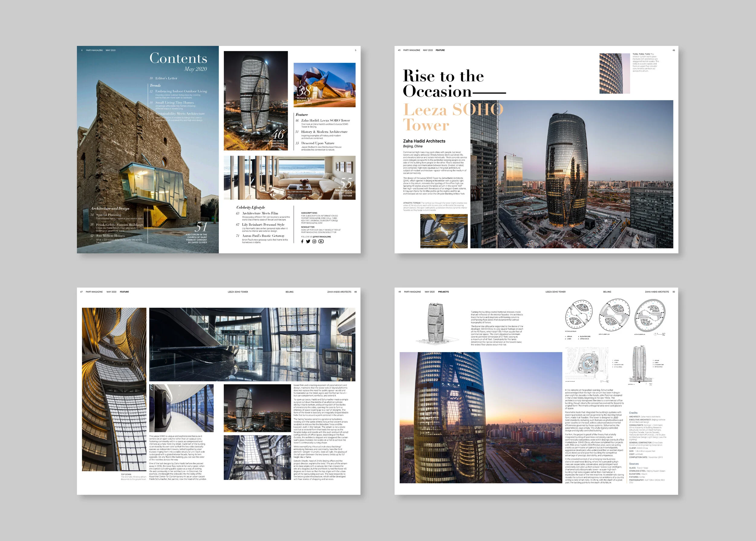Click the 'Sources' heading
The height and width of the screenshot is (541, 756).
coord(634,464)
